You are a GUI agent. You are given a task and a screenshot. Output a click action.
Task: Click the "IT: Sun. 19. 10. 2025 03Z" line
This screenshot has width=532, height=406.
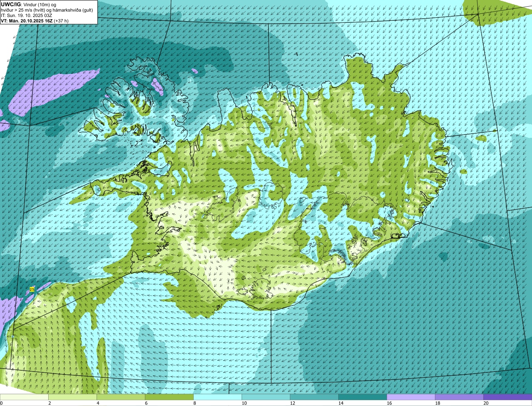[26, 15]
